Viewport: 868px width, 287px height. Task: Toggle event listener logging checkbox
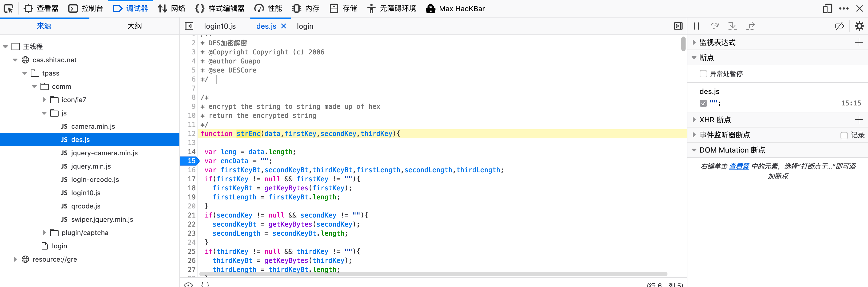(x=844, y=135)
